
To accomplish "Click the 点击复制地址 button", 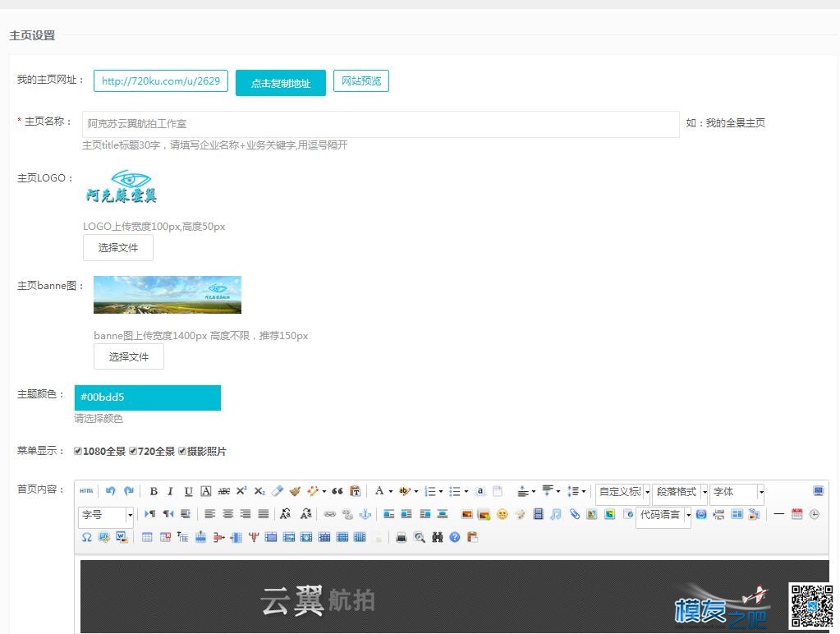I will (281, 83).
